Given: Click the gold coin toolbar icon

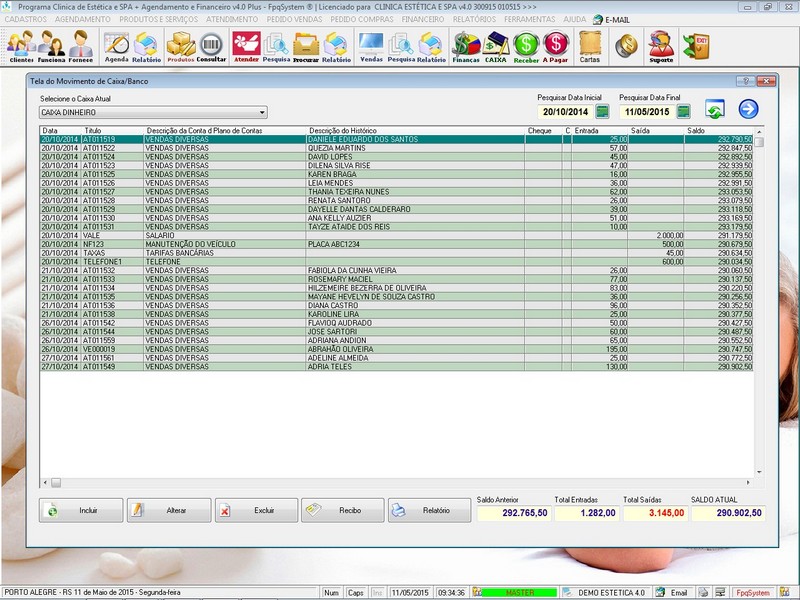Looking at the screenshot, I should [x=626, y=46].
